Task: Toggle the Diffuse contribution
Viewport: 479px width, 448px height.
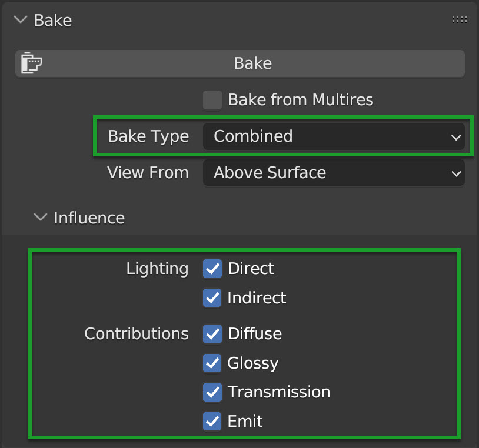Action: pyautogui.click(x=212, y=333)
